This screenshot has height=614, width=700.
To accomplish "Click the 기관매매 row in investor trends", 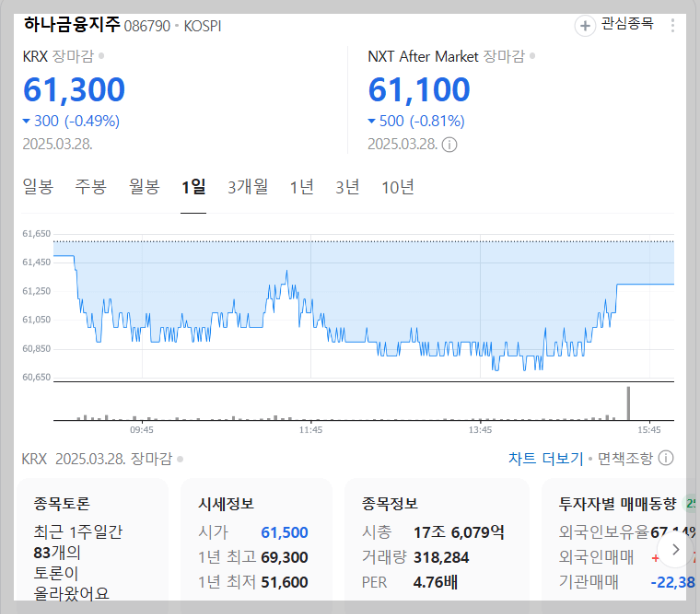I will [x=626, y=582].
